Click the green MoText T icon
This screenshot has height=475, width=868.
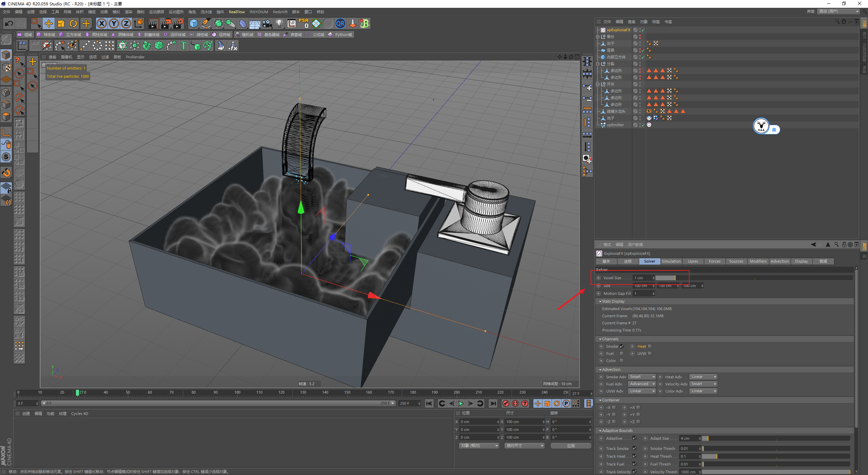(x=183, y=45)
